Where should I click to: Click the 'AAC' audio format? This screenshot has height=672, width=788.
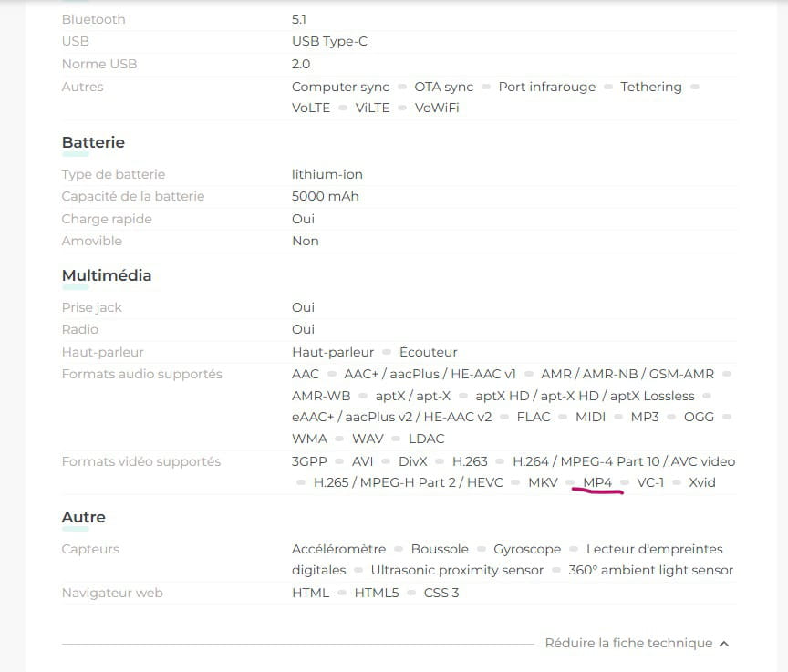coord(305,374)
